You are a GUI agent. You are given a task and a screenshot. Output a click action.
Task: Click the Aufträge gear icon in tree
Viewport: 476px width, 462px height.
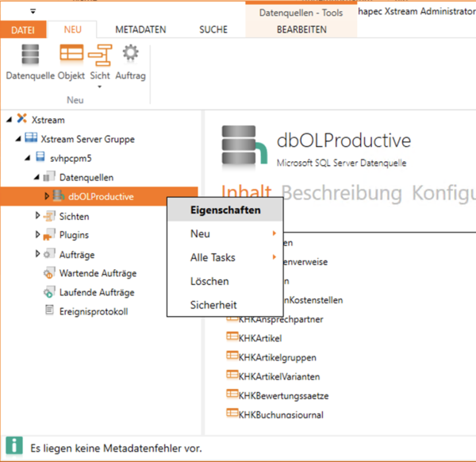click(x=49, y=254)
